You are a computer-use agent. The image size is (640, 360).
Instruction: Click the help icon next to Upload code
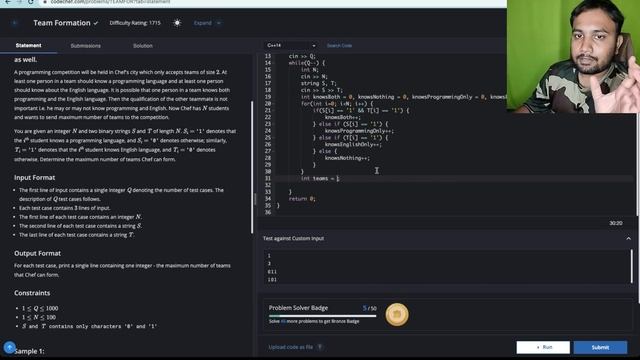click(320, 347)
